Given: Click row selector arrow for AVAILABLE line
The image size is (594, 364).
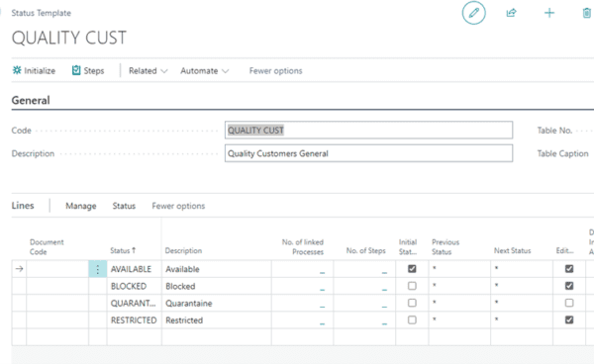Looking at the screenshot, I should tap(20, 269).
